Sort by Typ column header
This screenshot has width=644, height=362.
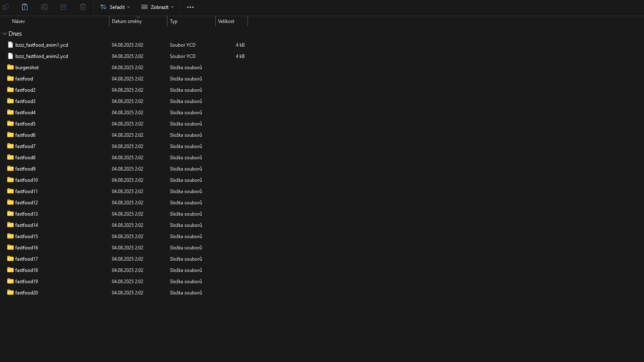coord(173,21)
